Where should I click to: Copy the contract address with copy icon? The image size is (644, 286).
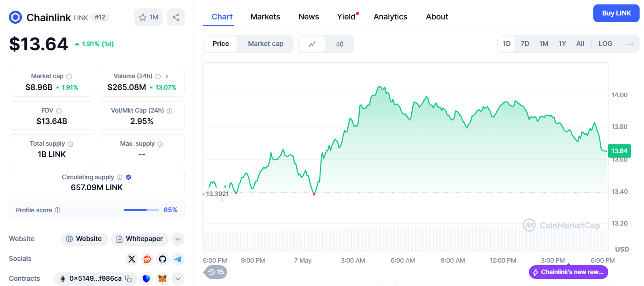[128, 278]
